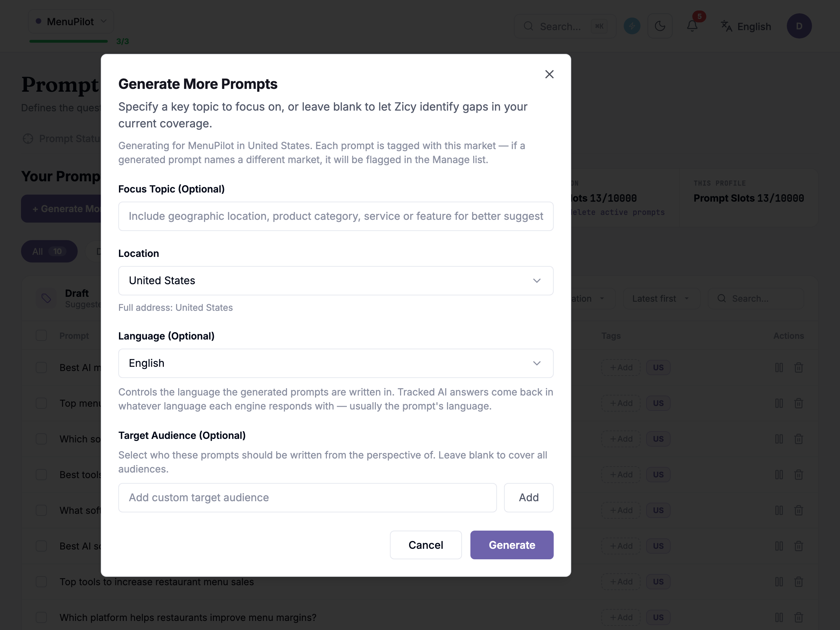Delete the Best AI m... prompt
Viewport: 840px width, 630px height.
(x=799, y=367)
